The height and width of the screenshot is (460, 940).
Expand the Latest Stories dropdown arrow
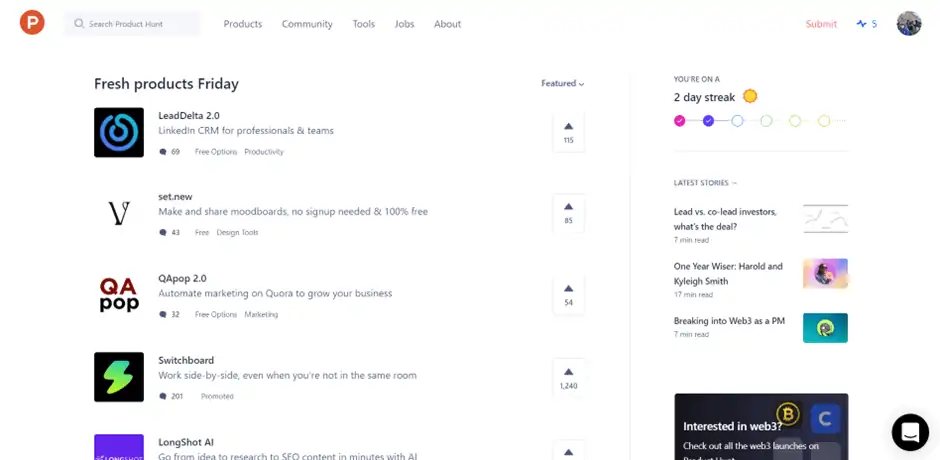[x=735, y=183]
